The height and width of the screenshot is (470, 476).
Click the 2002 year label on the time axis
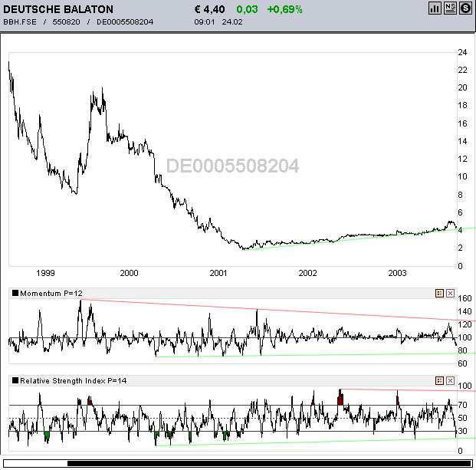[307, 273]
